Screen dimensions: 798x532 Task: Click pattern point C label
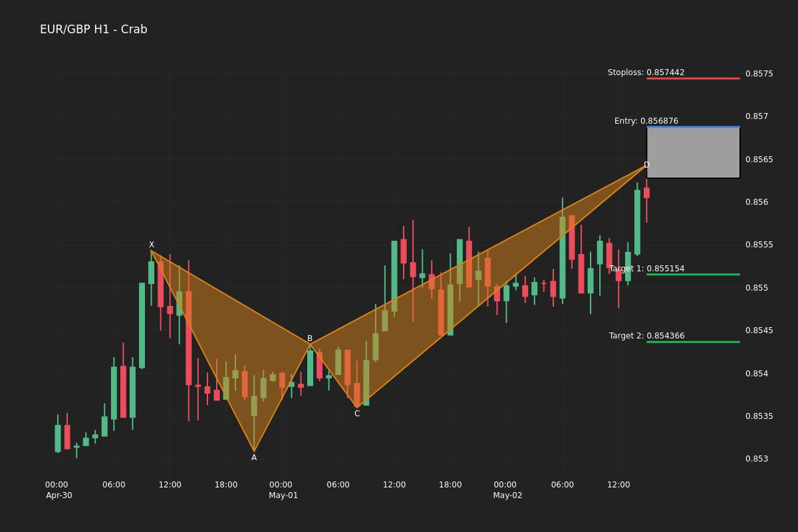coord(357,414)
